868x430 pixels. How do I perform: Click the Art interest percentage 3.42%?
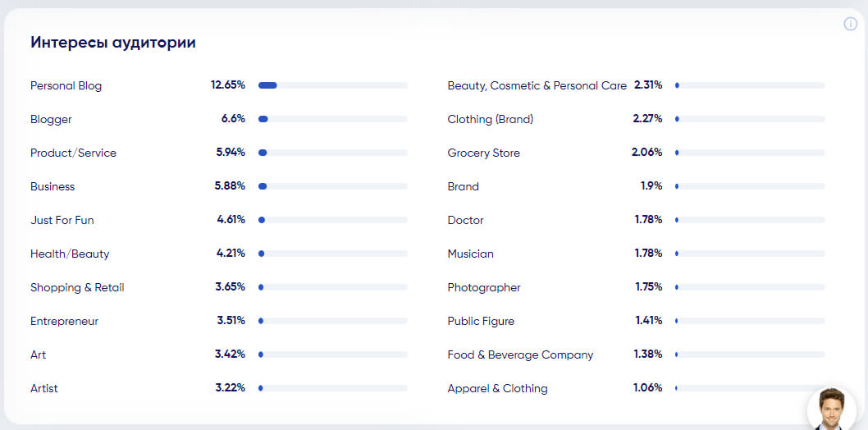[230, 355]
